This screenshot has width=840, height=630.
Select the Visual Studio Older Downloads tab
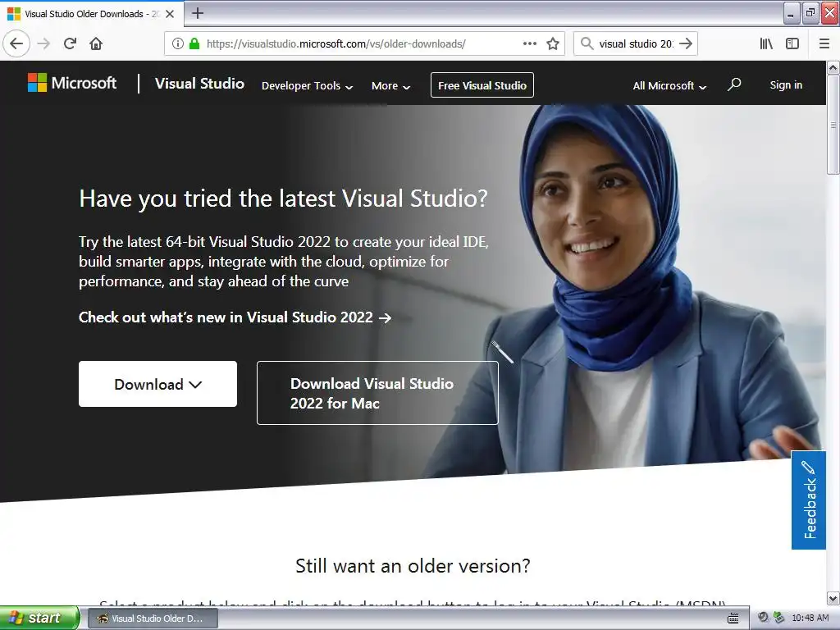(x=92, y=14)
